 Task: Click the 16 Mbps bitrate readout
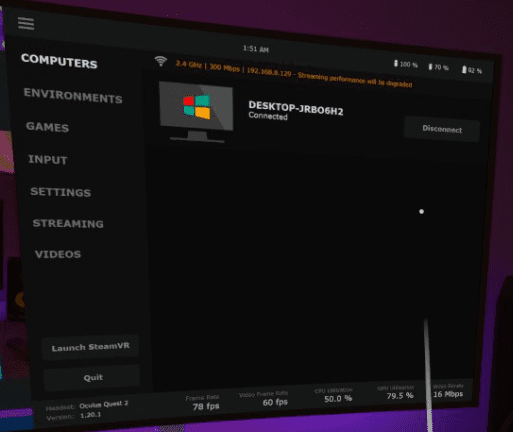448,391
